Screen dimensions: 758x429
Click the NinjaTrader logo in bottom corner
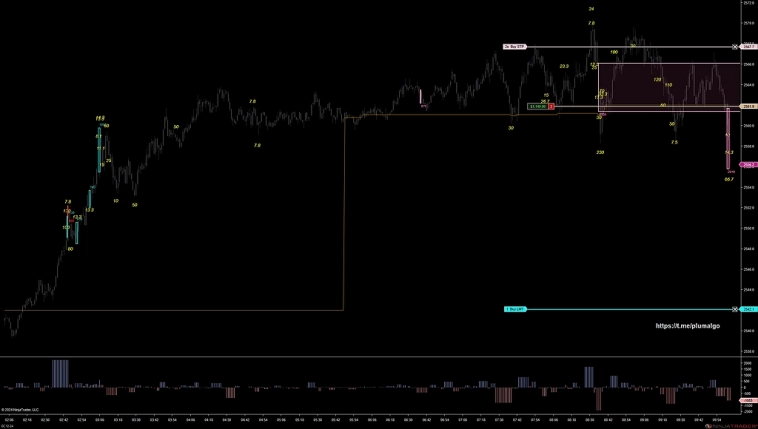[730, 426]
